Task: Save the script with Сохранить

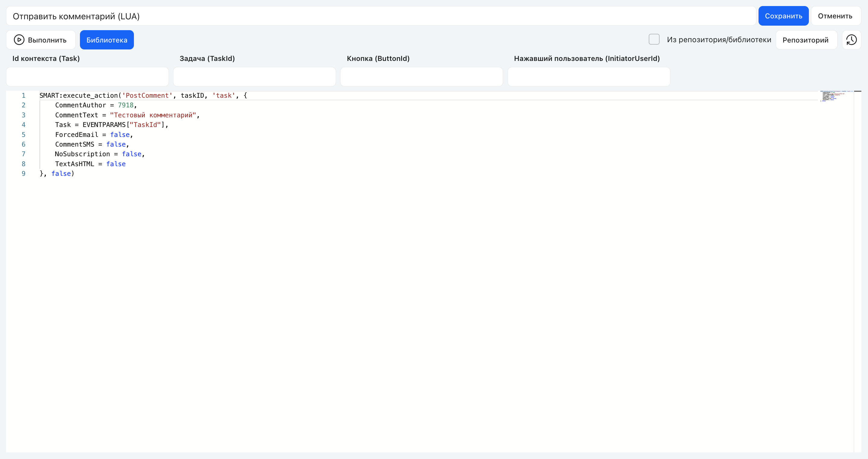Action: pos(784,16)
